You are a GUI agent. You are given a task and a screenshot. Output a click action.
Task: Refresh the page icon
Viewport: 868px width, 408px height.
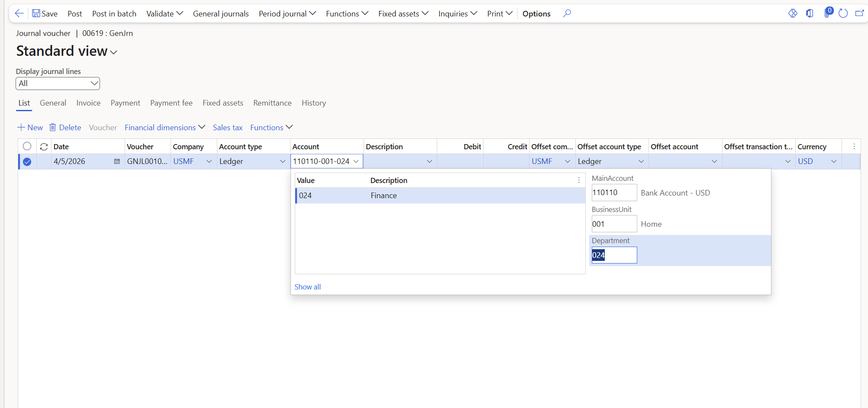[843, 13]
